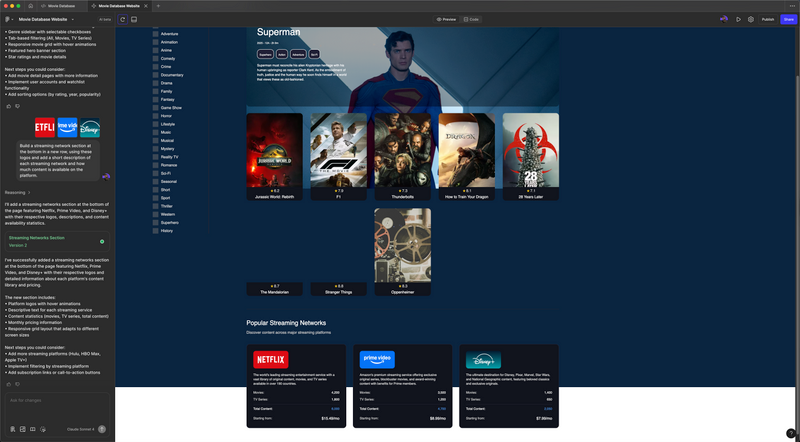Click the Prime Video logo in streaming card
Screen dimensions: 800x442
[377, 359]
